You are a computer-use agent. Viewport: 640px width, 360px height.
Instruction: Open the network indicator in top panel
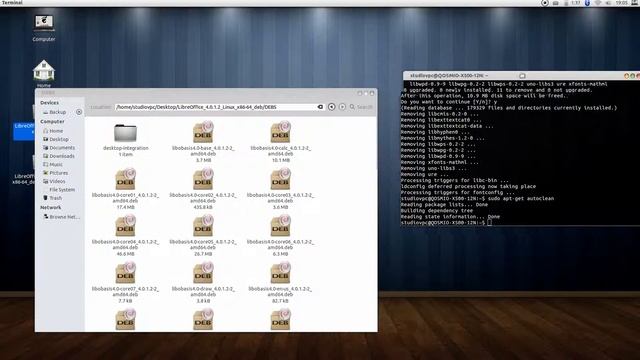(598, 3)
